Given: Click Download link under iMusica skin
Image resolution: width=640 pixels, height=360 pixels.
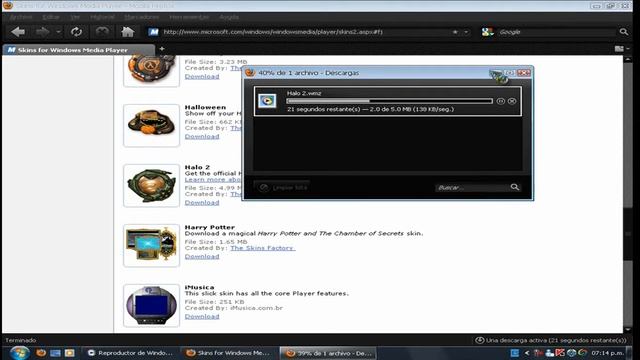Looking at the screenshot, I should click(202, 316).
